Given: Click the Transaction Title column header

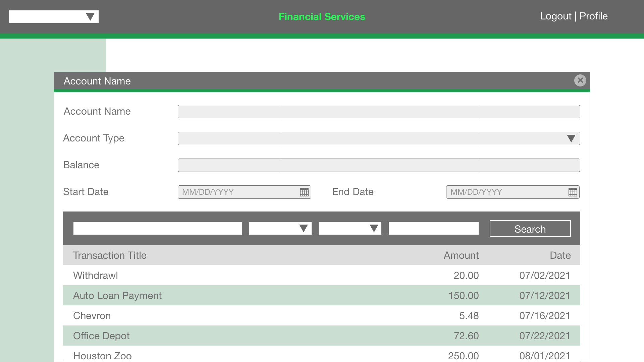Looking at the screenshot, I should [x=110, y=255].
